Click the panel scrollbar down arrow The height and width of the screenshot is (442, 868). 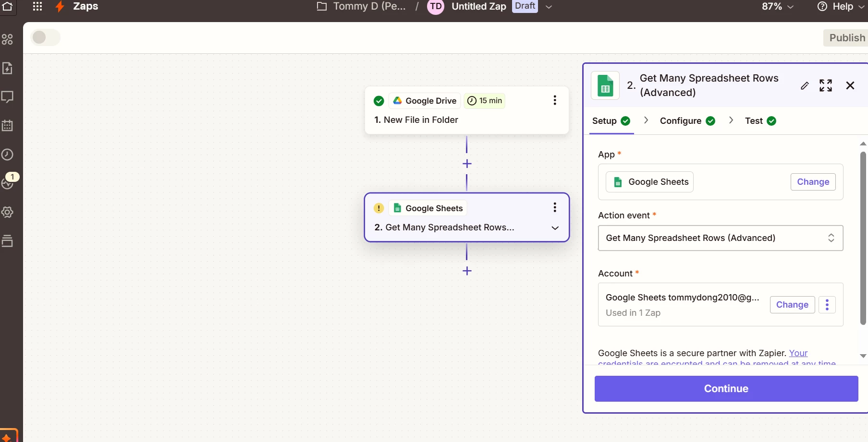tap(863, 356)
